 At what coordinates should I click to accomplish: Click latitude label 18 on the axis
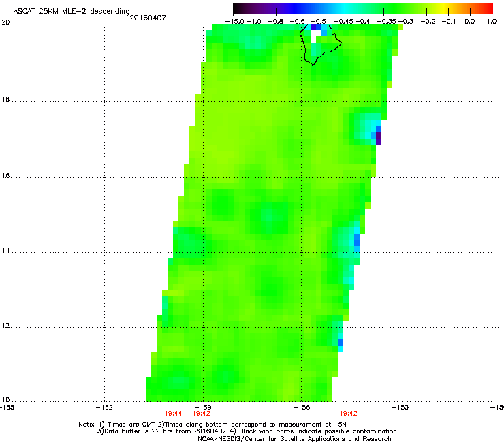5,99
